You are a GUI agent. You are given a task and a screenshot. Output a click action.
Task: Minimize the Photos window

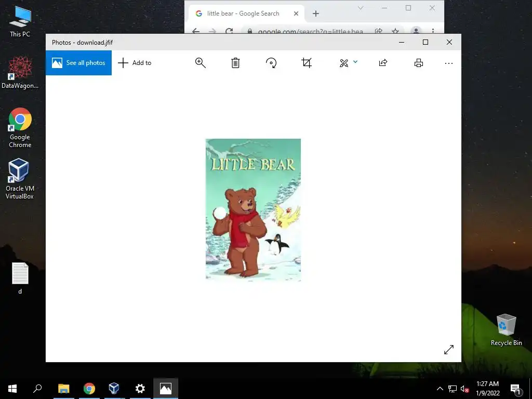point(402,42)
